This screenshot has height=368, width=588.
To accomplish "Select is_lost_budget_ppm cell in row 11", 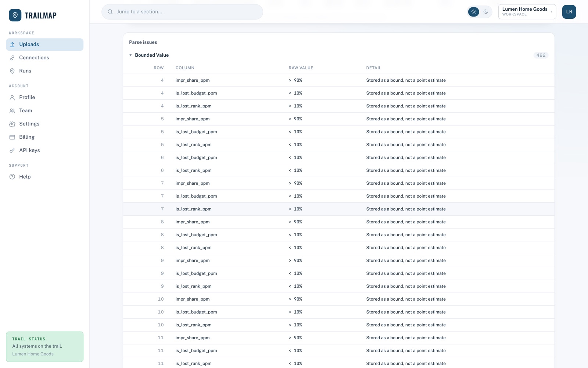I will coord(196,351).
